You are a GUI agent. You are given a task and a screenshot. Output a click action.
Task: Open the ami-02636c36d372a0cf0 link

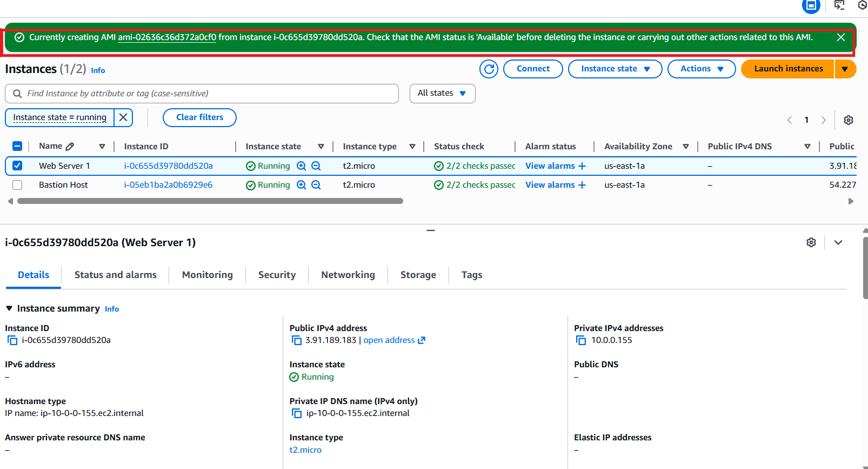(x=167, y=37)
